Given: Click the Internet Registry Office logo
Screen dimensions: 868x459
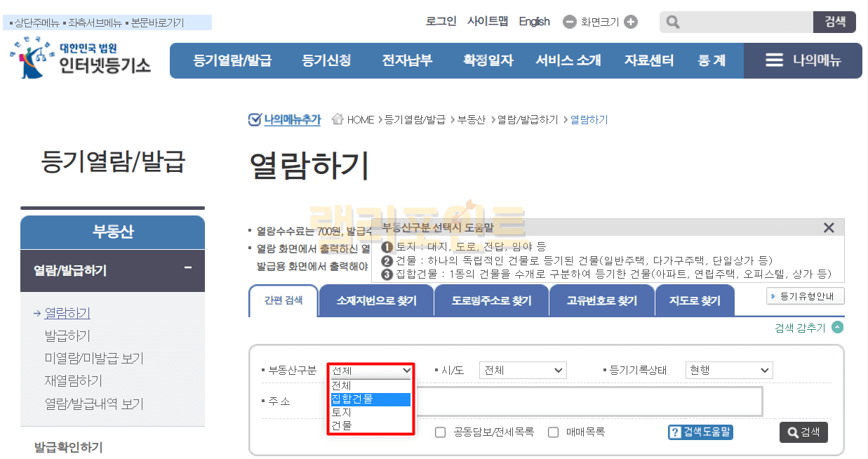Looking at the screenshot, I should [81, 59].
